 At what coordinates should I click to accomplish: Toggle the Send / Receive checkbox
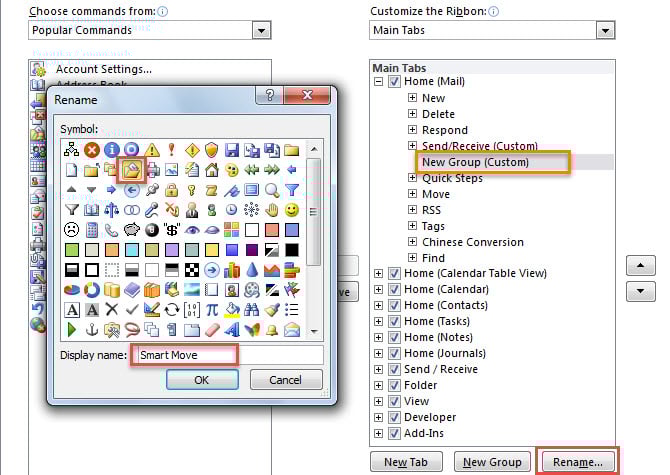392,369
